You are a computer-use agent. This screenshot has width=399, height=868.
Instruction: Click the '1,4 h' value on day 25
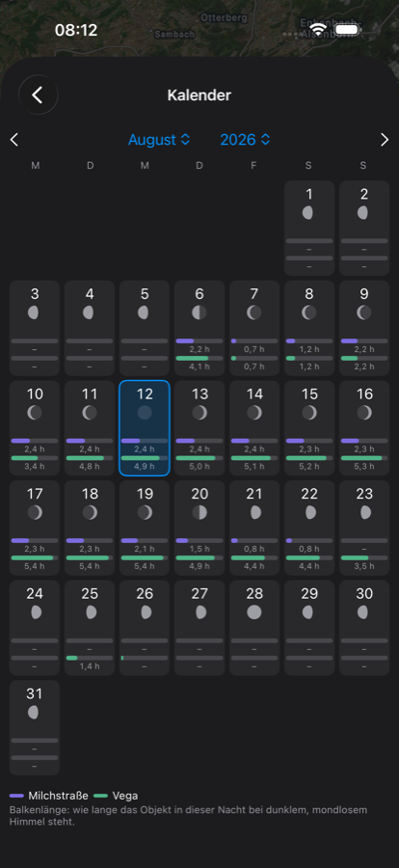tap(89, 666)
